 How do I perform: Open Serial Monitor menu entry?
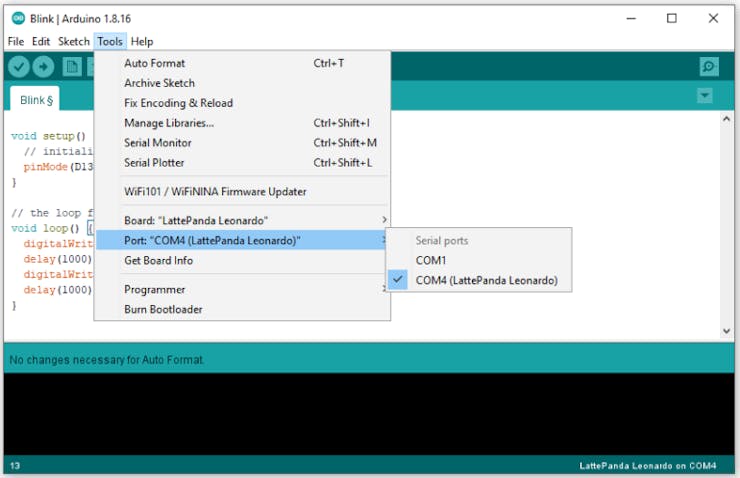[x=243, y=143]
